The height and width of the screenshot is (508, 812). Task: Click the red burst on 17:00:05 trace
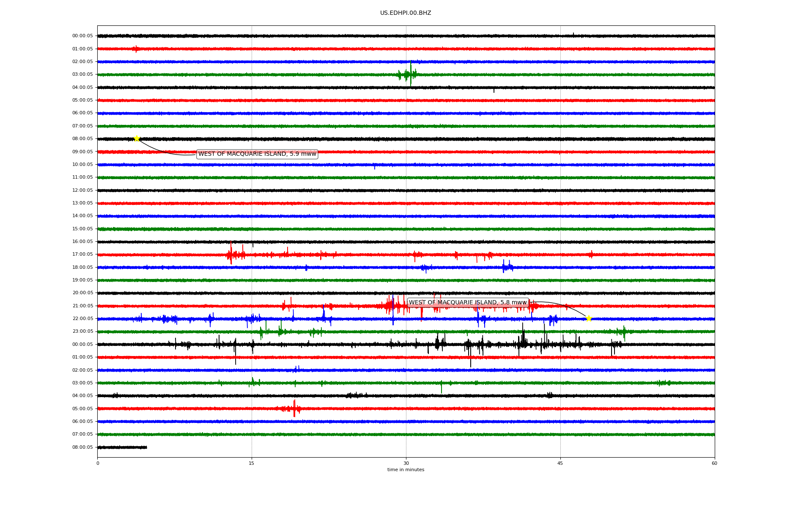231,254
